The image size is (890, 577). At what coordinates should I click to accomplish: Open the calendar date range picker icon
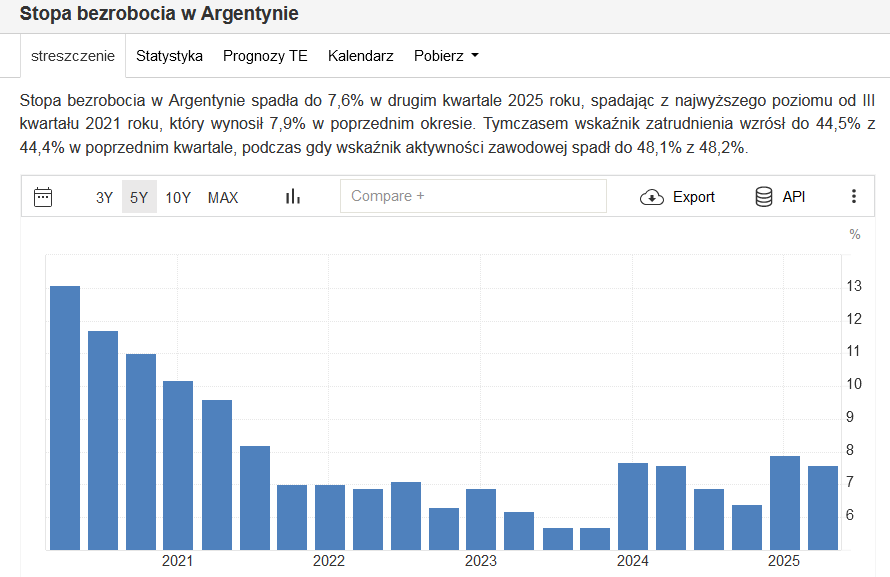43,197
